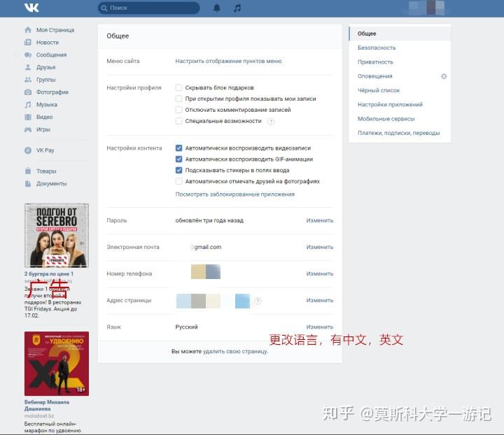Open the red x2 УДВОЕНИЮ ad image
This screenshot has height=435, width=504.
tap(57, 364)
